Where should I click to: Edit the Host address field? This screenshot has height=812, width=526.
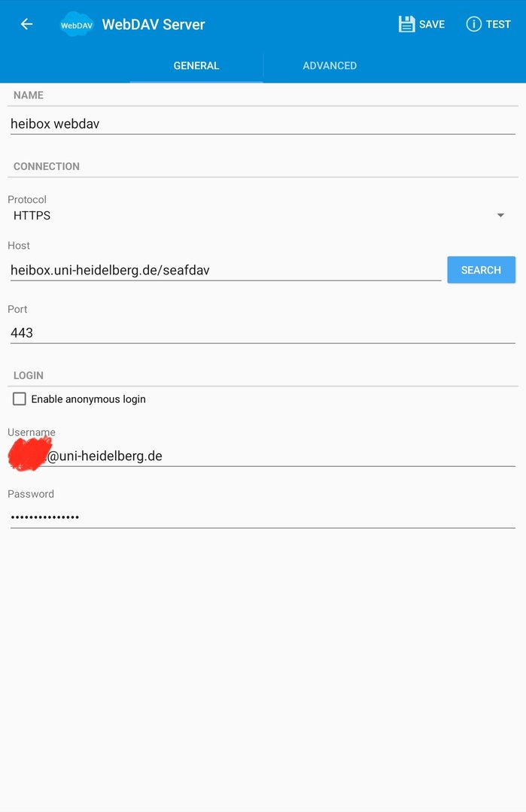pyautogui.click(x=226, y=270)
